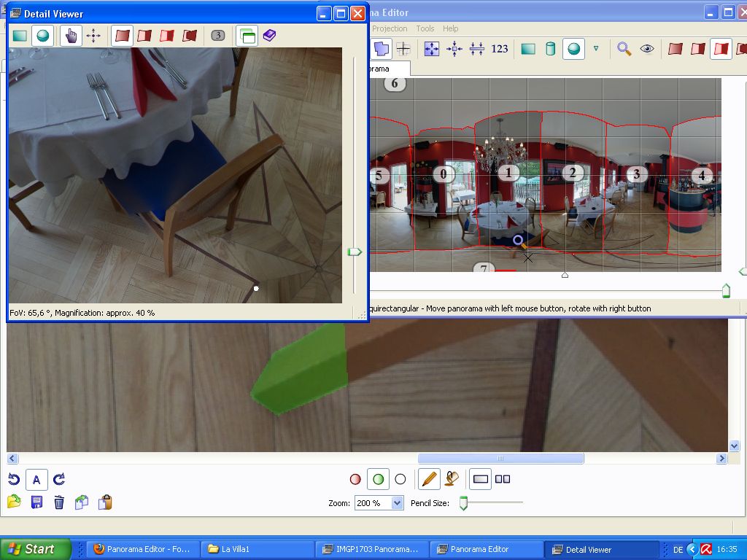The width and height of the screenshot is (747, 560).
Task: Click the magnifying glass icon in editor toolbar
Action: tap(624, 49)
